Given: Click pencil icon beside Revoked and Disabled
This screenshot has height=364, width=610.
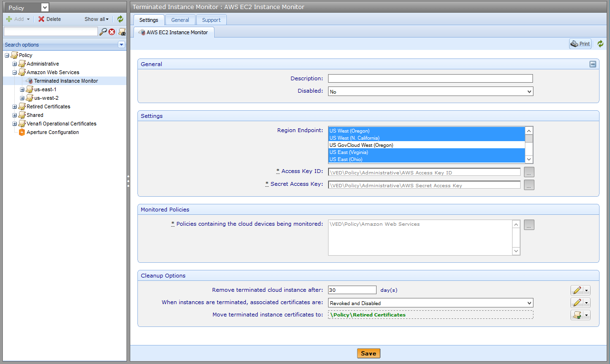Looking at the screenshot, I should [x=577, y=303].
